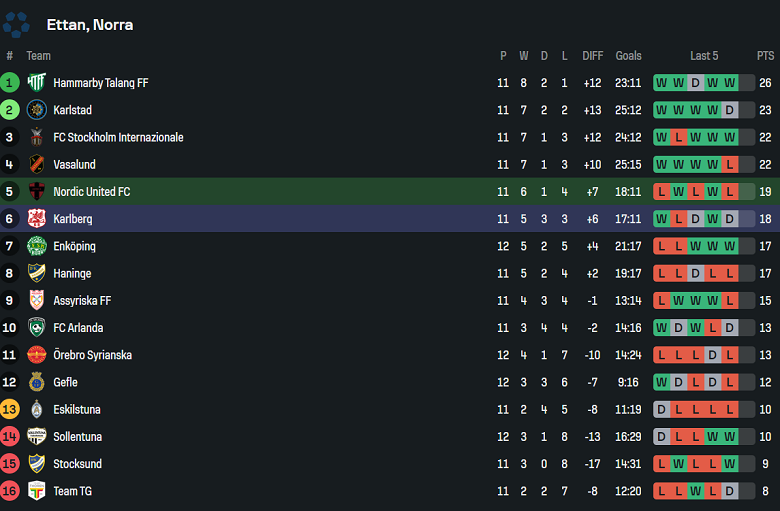Click the Nordic United FC crest
Viewport: 780px width, 511px height.
(x=37, y=192)
